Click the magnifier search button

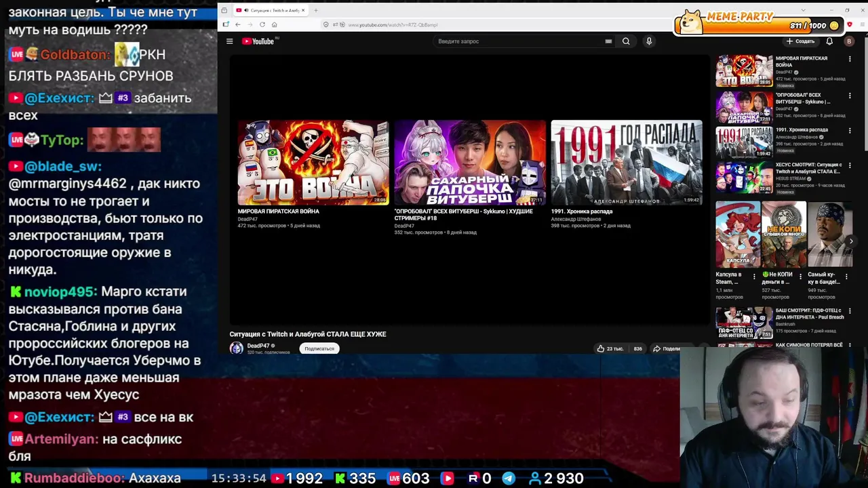point(626,41)
